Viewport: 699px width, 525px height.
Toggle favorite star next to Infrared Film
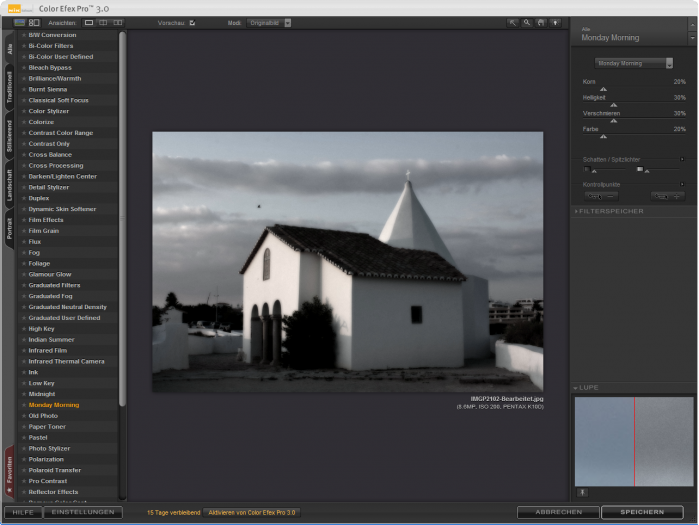(24, 351)
